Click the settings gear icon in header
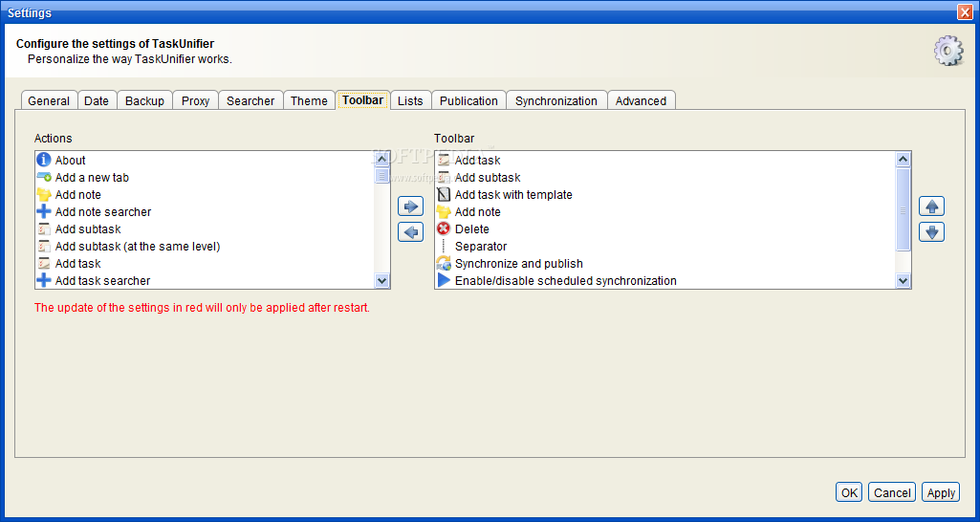 pos(948,51)
